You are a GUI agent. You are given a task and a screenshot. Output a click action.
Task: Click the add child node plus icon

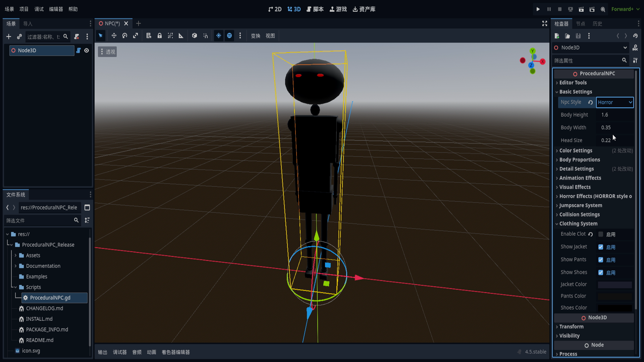pos(9,37)
